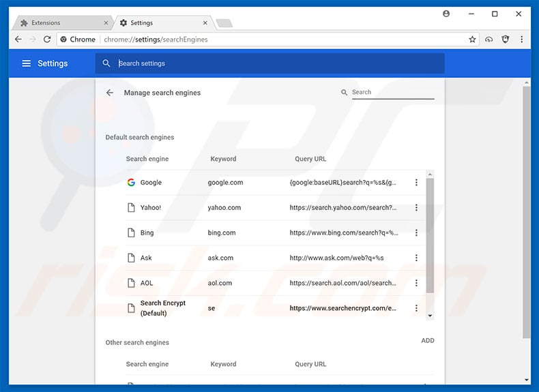Click the Search Encrypt page icon
The image size is (539, 392).
(x=131, y=308)
